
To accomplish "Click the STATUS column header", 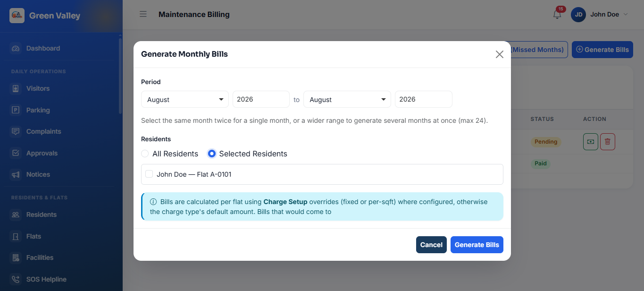I will pos(542,119).
